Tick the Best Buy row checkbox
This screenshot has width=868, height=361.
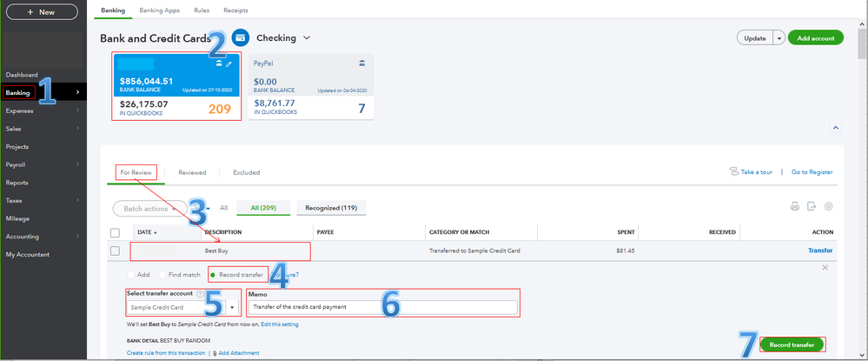pyautogui.click(x=116, y=251)
